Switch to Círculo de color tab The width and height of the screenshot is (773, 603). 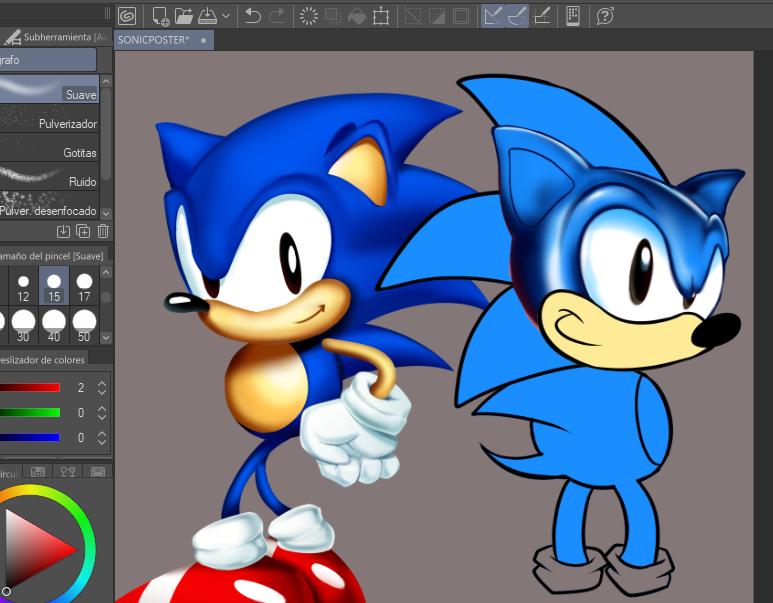pyautogui.click(x=9, y=472)
